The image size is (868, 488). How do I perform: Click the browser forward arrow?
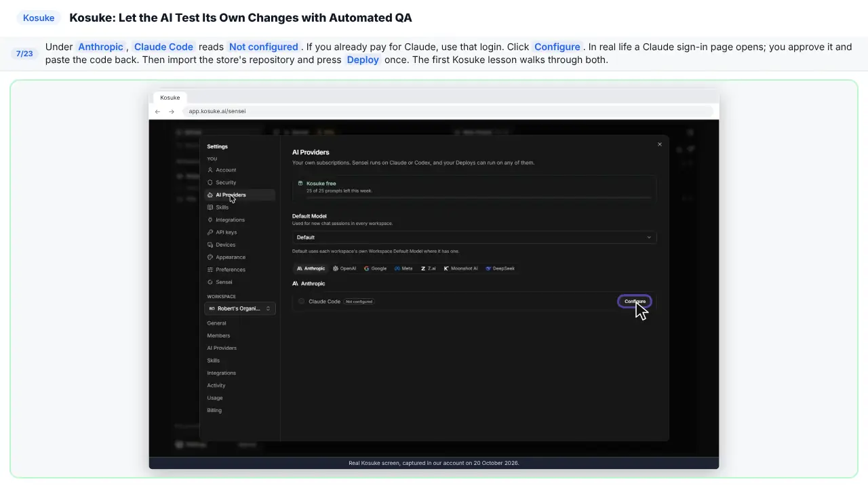[172, 111]
